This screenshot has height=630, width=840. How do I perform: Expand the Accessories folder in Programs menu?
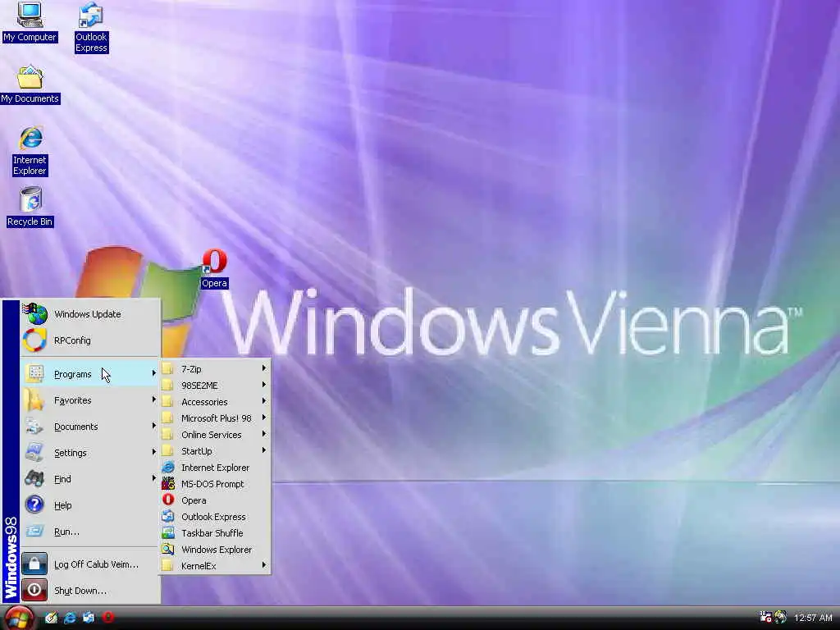click(215, 402)
